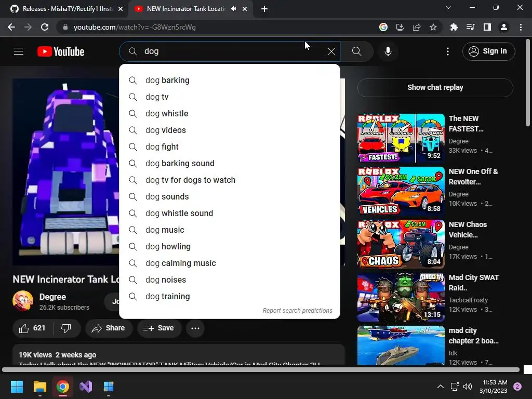Bookmark this page with star
This screenshot has width=532, height=399.
433,27
